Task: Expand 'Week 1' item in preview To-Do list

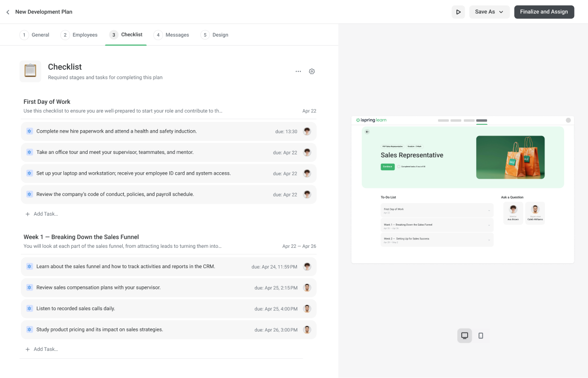Action: point(437,226)
